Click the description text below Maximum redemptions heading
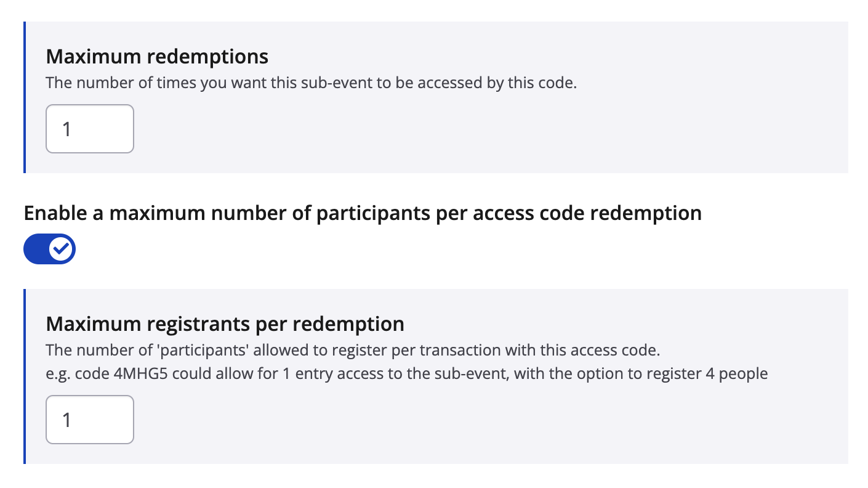Viewport: 868px width, 488px height. [311, 83]
